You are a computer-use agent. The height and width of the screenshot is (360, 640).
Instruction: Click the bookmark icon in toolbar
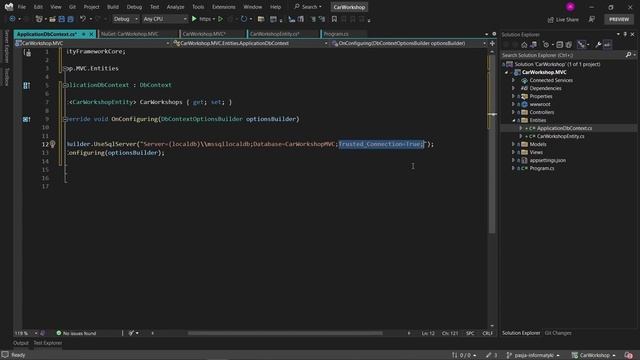coord(334,19)
